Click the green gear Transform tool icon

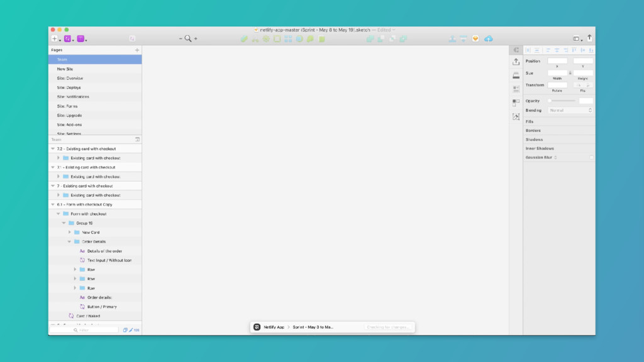point(267,38)
